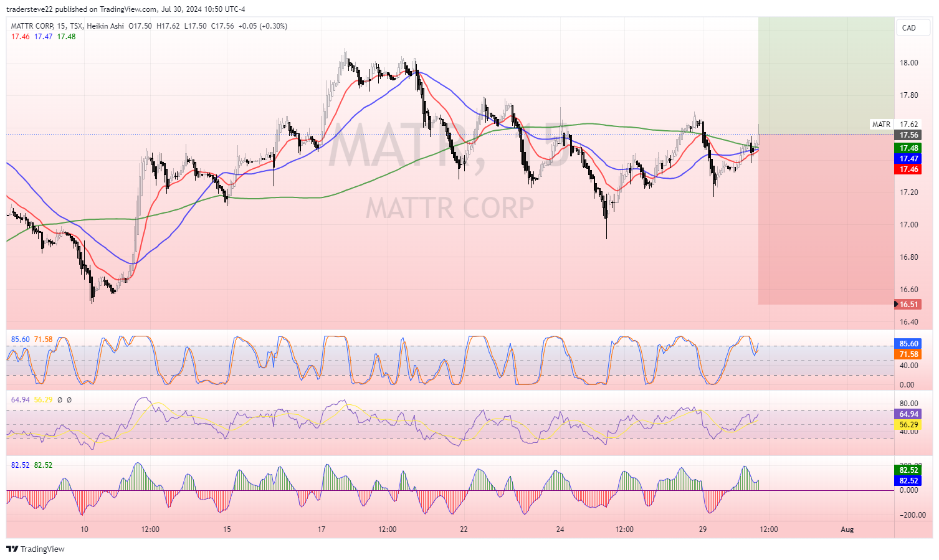Screen dimensions: 939x560
Task: Click the red stop-loss zone of the long position
Action: (x=826, y=219)
